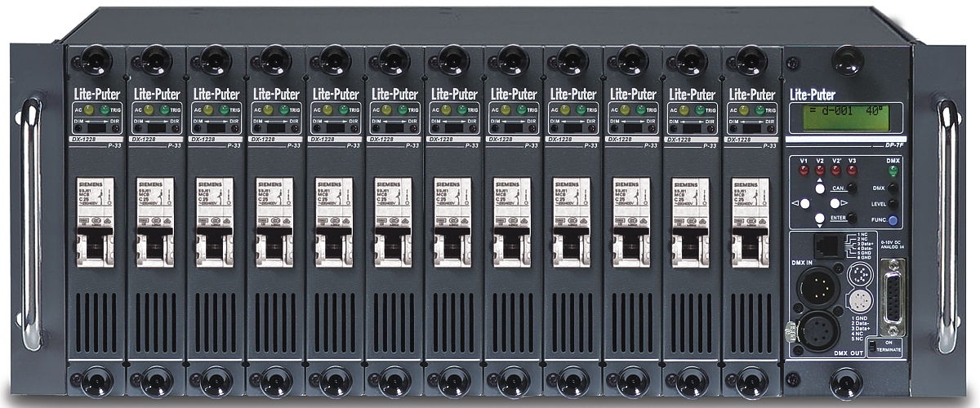Select the P-33 label on second module
The image size is (980, 408).
(x=175, y=146)
